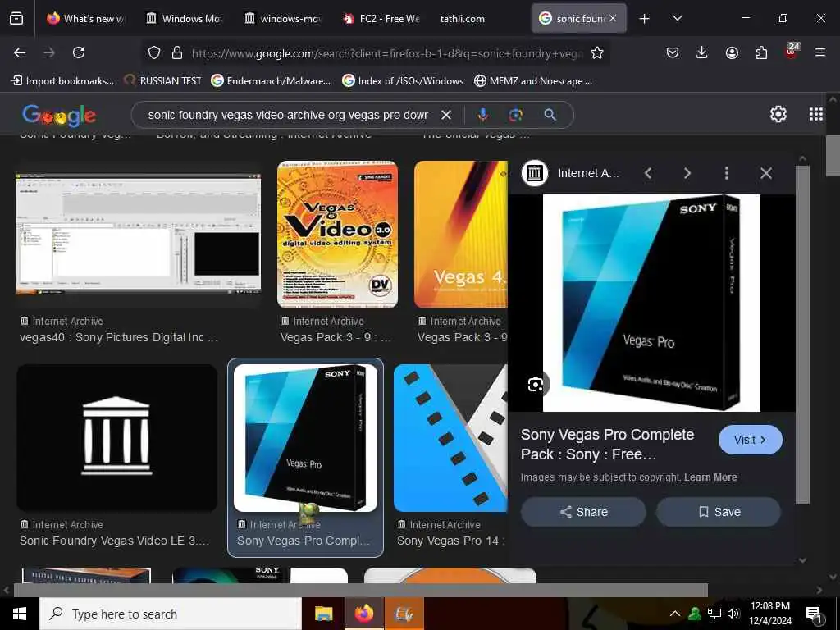Open 'Sony Vegas Pro Complete Pack' title link
Image resolution: width=840 pixels, height=630 pixels.
pos(607,444)
